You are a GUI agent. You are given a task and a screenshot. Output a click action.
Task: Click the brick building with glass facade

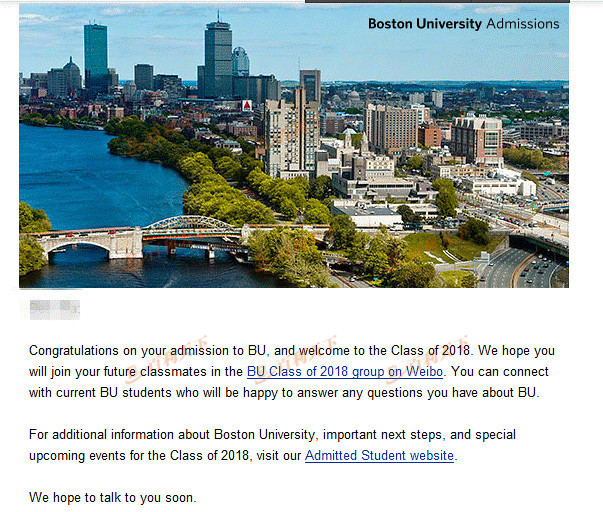[477, 140]
